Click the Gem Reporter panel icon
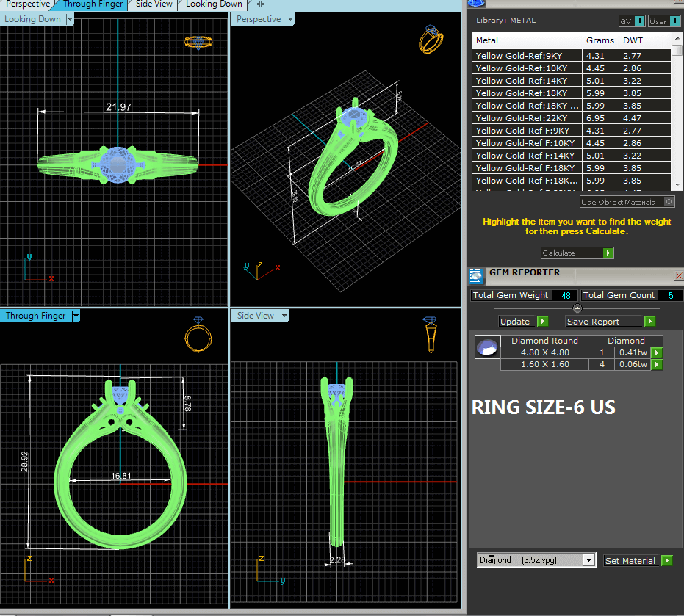Image resolution: width=684 pixels, height=616 pixels. (x=475, y=276)
